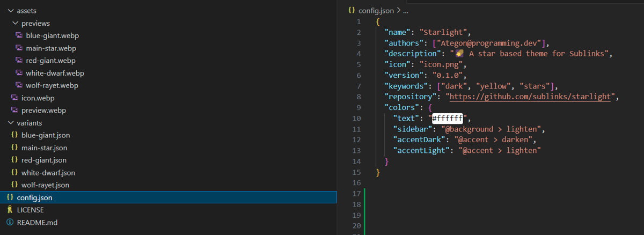Open the GitHub repository URL link

(530, 97)
